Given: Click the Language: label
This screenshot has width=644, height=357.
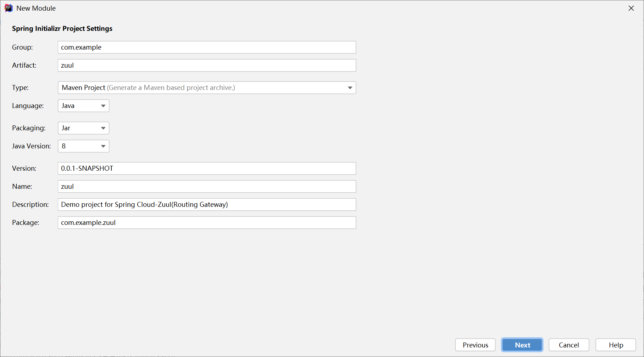Looking at the screenshot, I should point(28,106).
